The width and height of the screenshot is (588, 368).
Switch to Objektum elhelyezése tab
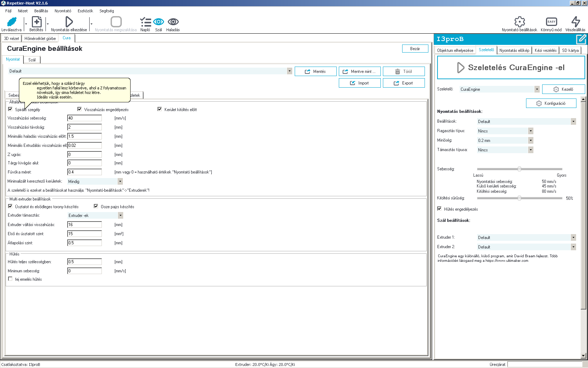click(x=455, y=50)
